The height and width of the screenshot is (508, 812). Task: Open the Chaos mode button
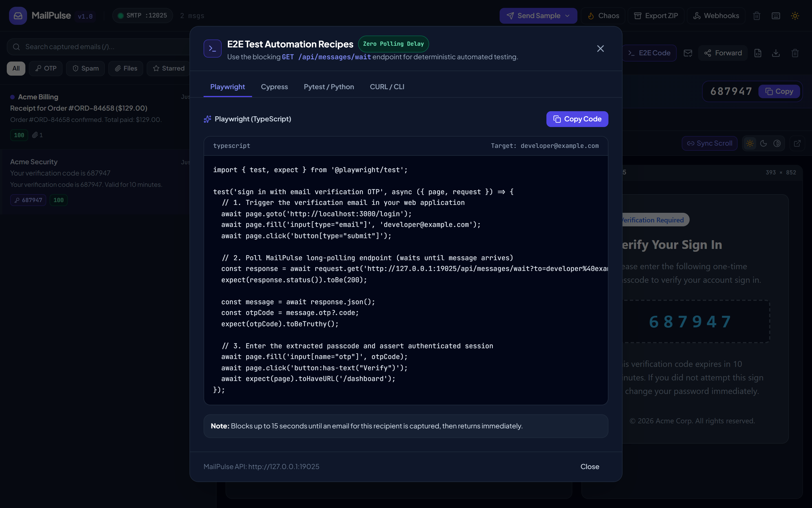(x=603, y=16)
